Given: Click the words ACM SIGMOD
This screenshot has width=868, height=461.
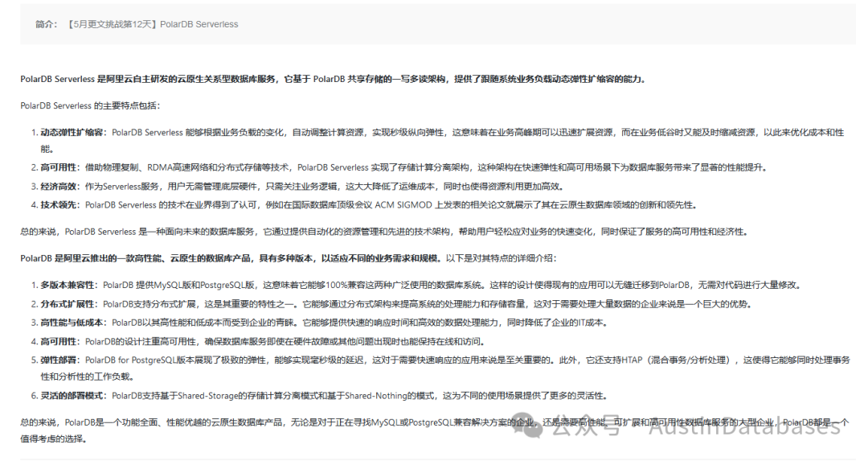Looking at the screenshot, I should click(403, 205).
